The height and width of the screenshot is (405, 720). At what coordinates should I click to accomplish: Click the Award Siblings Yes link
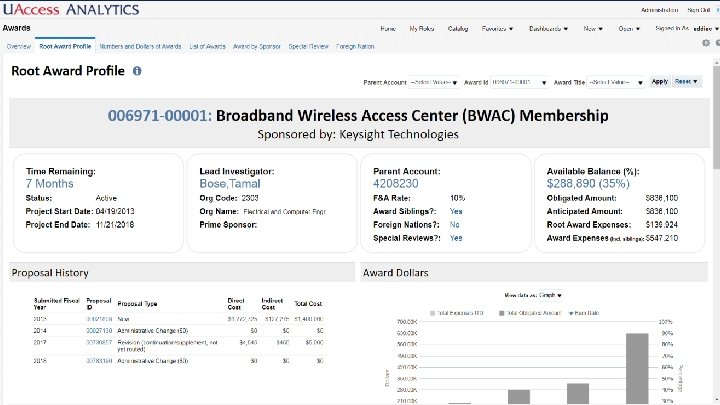tap(456, 211)
